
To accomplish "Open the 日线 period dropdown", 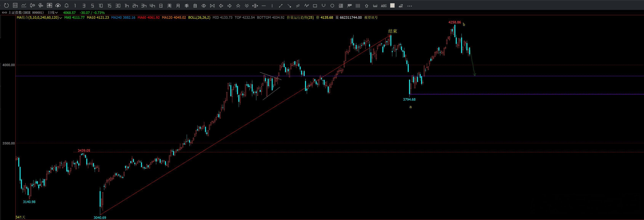I will 53,13.
